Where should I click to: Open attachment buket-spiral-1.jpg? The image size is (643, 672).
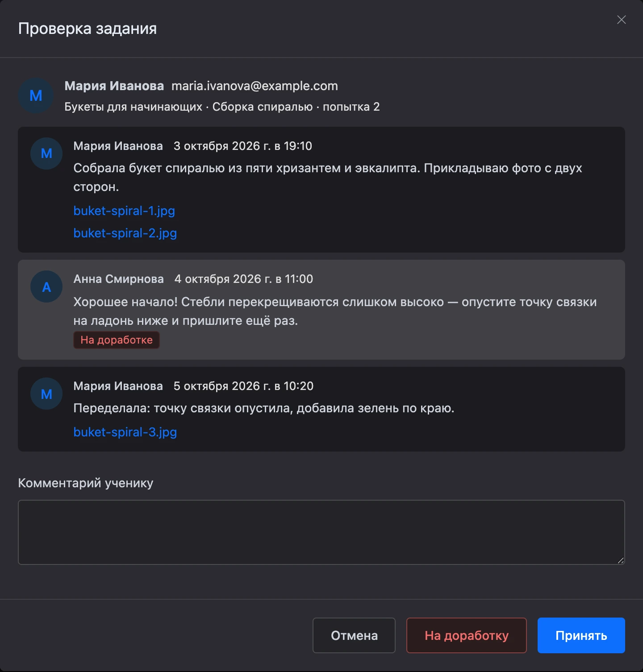point(124,211)
